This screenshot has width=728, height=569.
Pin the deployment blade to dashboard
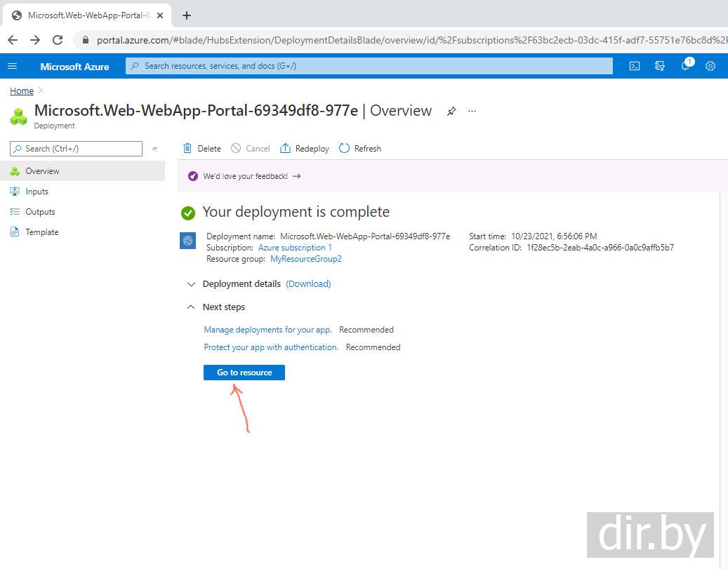451,112
